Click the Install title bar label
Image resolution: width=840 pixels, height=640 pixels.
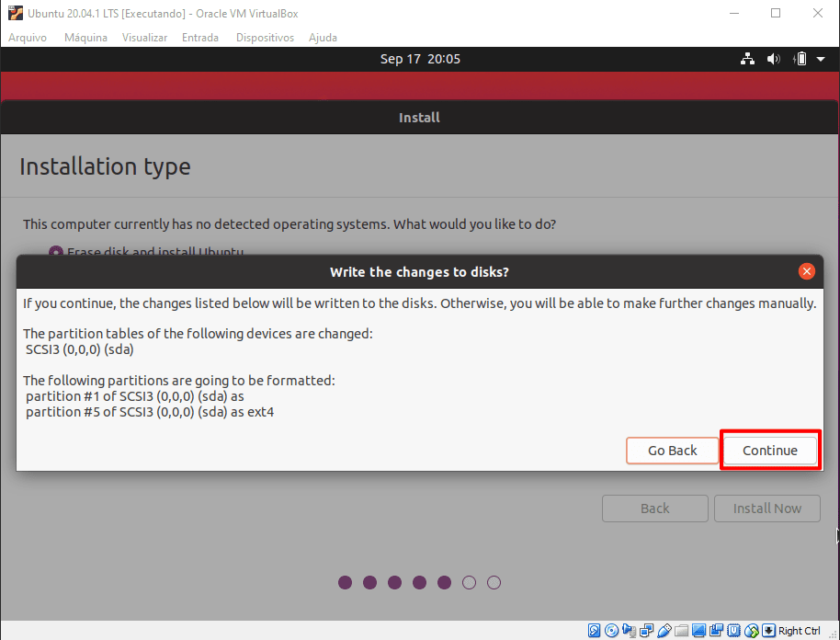click(x=419, y=118)
